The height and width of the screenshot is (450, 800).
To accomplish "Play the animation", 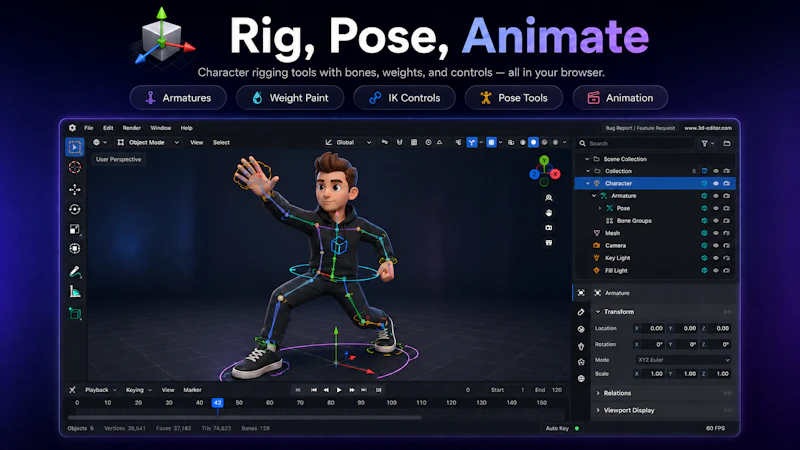I will coord(339,390).
